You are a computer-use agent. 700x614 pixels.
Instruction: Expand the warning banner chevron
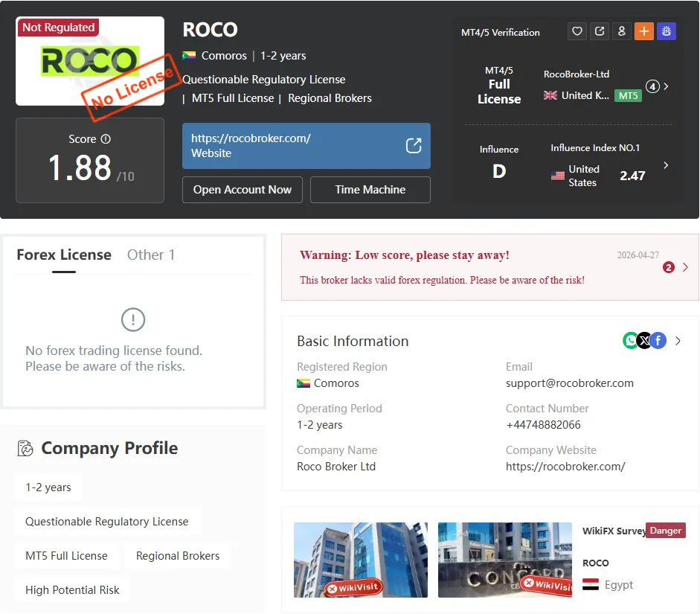(685, 267)
